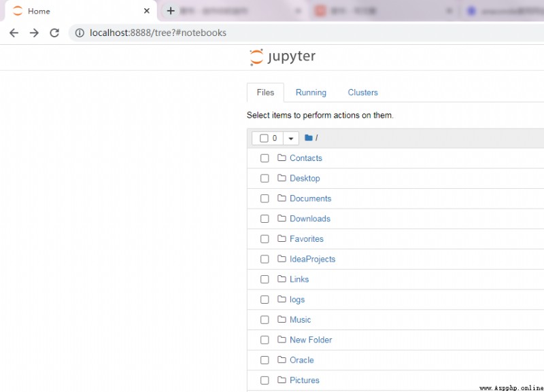Viewport: 544px width, 392px height.
Task: Close the Home tab
Action: [147, 11]
